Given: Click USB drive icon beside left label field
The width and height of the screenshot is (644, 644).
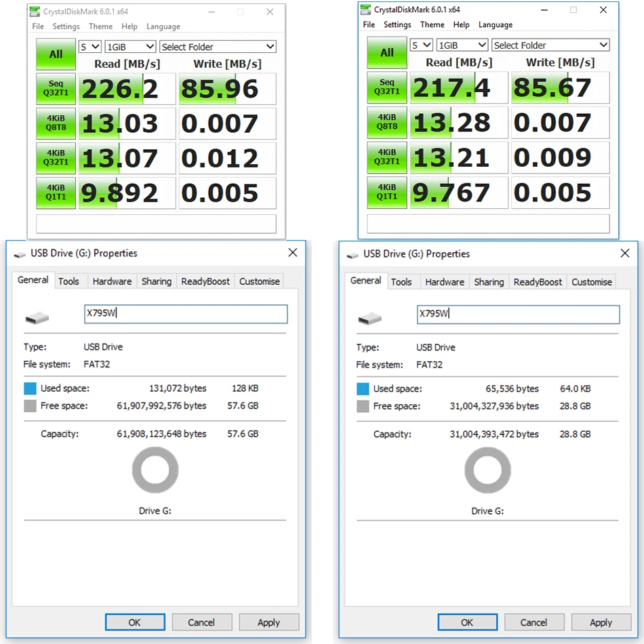Looking at the screenshot, I should click(x=37, y=317).
